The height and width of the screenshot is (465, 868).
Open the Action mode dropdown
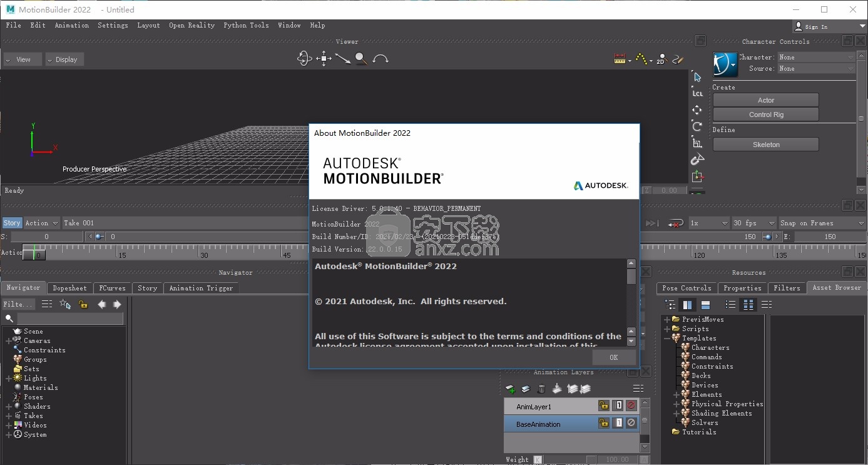41,223
